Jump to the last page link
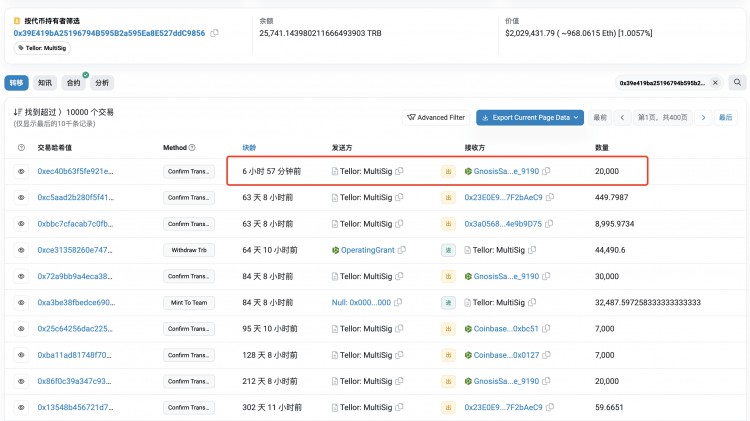750x421 pixels. 726,117
